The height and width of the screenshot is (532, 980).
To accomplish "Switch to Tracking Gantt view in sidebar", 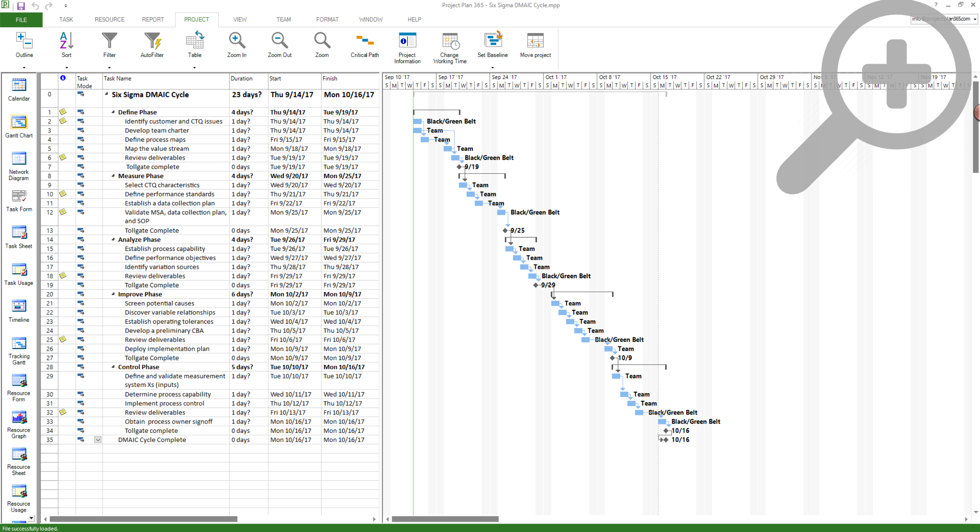I will point(19,344).
